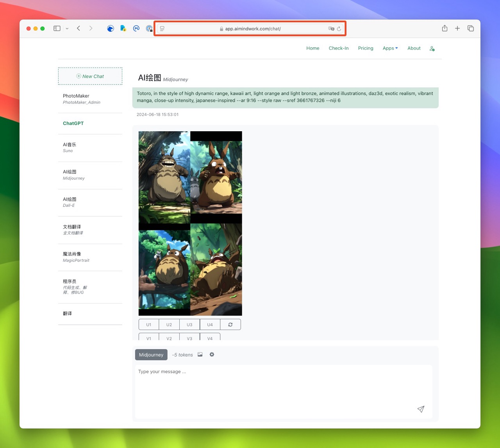Upscale image with the U2 button
This screenshot has height=448, width=500.
point(169,325)
